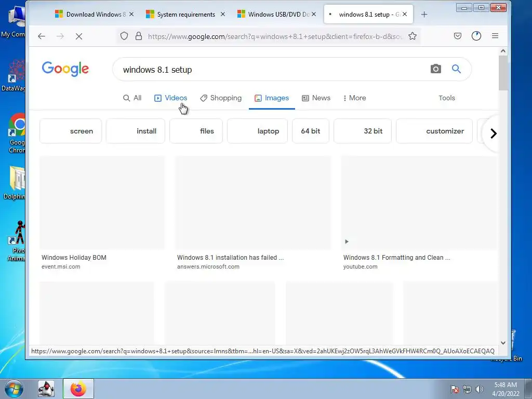This screenshot has width=532, height=399.
Task: Open the Firefox account icon
Action: (x=476, y=36)
